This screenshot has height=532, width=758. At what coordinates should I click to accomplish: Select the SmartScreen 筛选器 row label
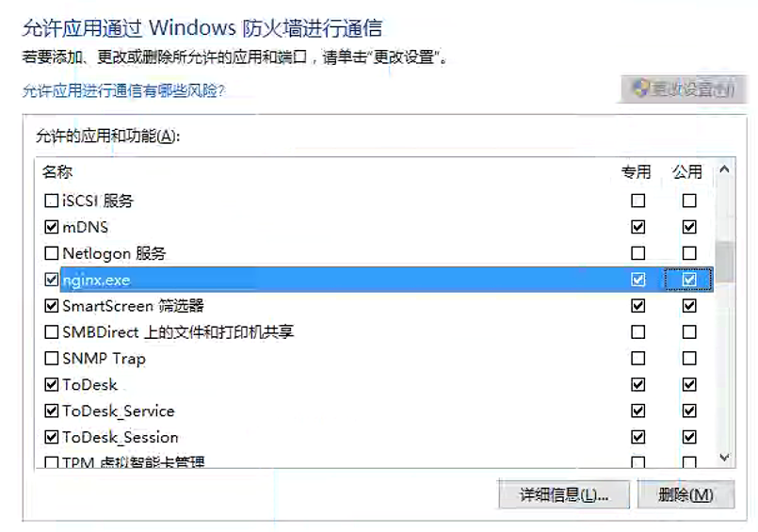tap(133, 306)
